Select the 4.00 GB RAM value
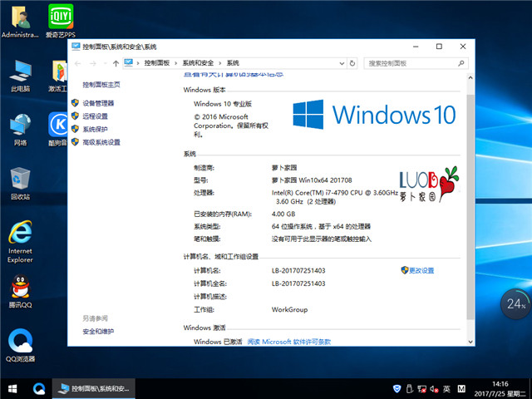Screen dimensions: 532x399 pyautogui.click(x=283, y=214)
